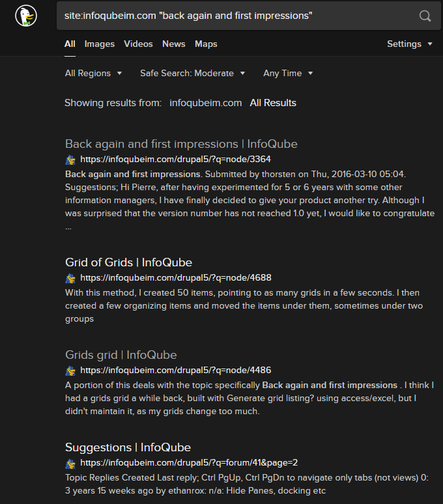Switch to the Videos tab

pos(138,44)
